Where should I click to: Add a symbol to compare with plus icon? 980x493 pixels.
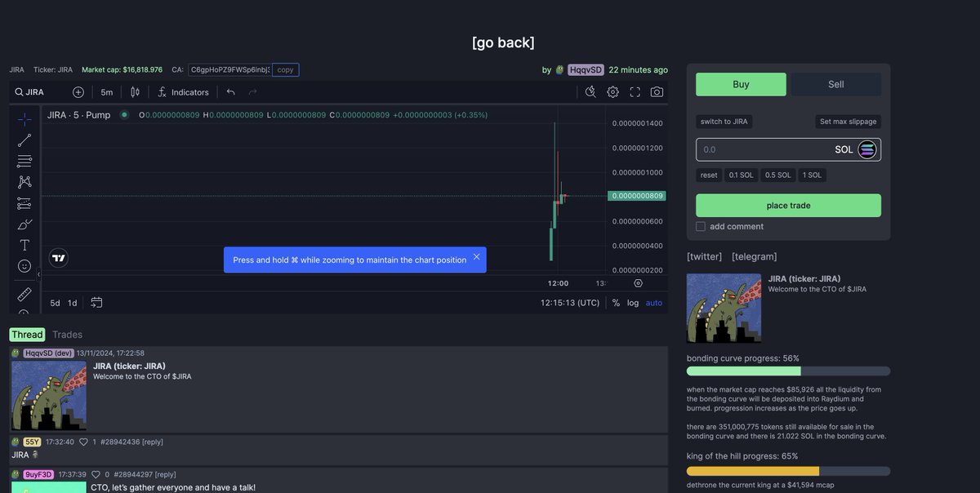click(78, 92)
